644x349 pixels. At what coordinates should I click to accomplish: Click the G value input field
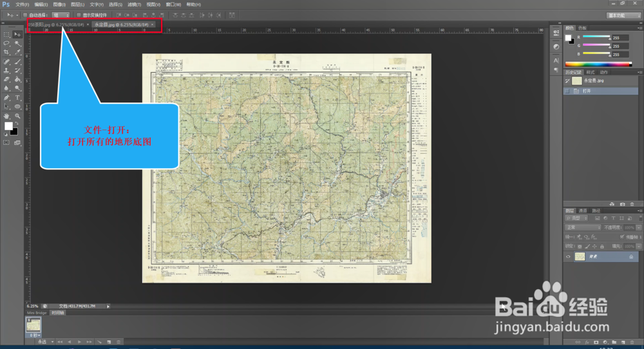(620, 46)
